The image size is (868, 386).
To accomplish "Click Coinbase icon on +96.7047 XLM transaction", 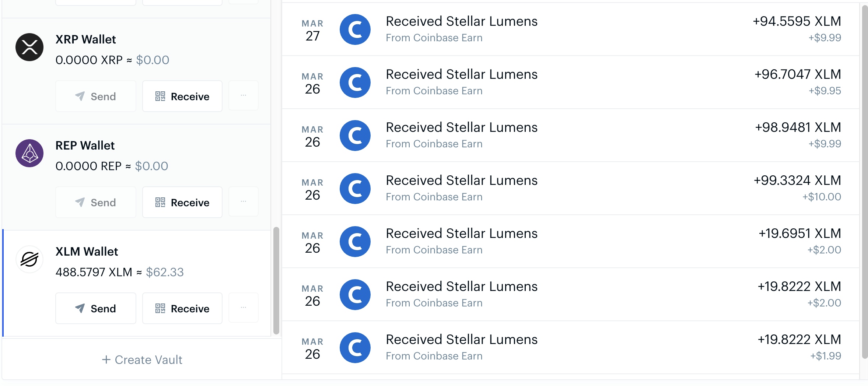I will tap(355, 83).
